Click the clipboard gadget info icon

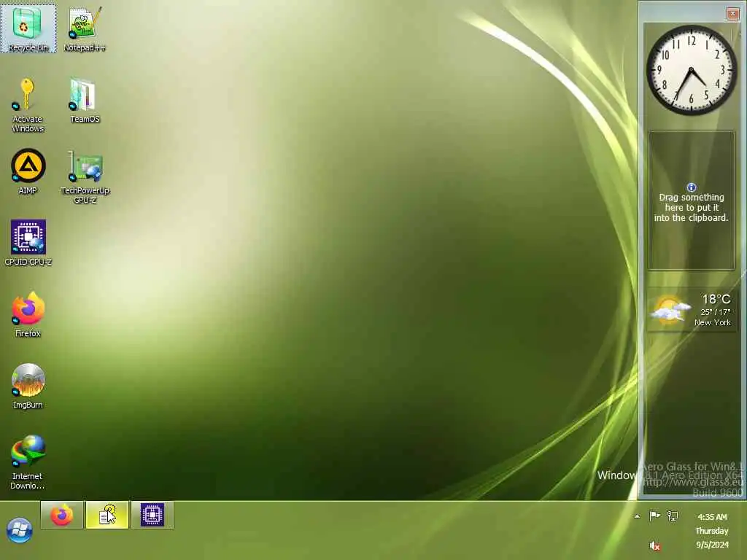point(692,187)
